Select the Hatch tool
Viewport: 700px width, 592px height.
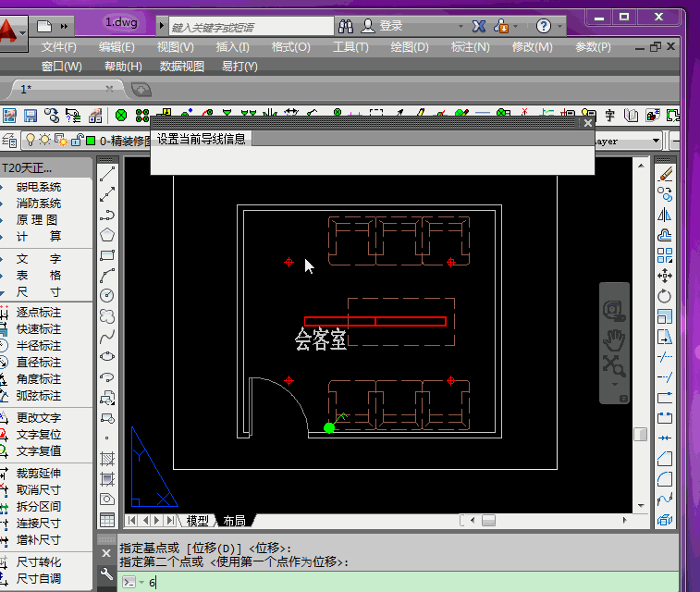(x=107, y=459)
